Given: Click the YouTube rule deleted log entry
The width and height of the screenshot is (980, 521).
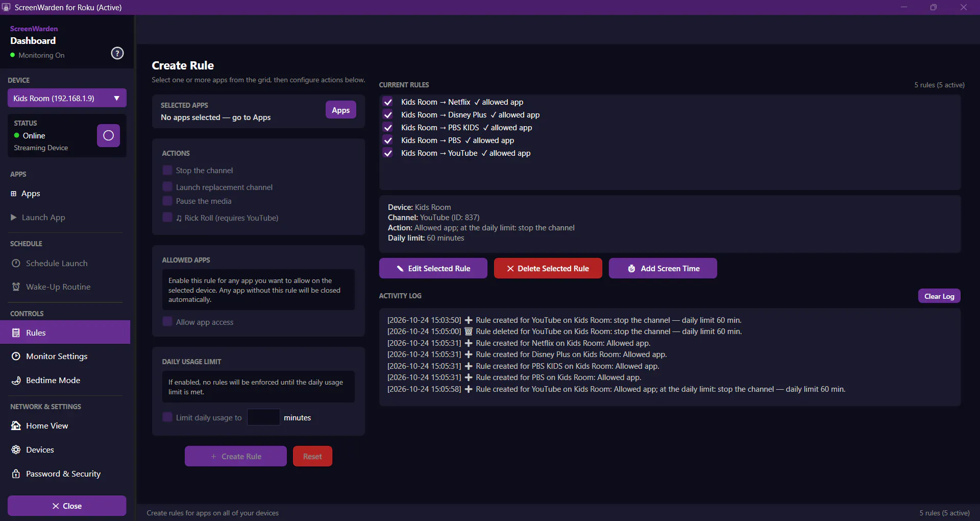Looking at the screenshot, I should [x=565, y=331].
